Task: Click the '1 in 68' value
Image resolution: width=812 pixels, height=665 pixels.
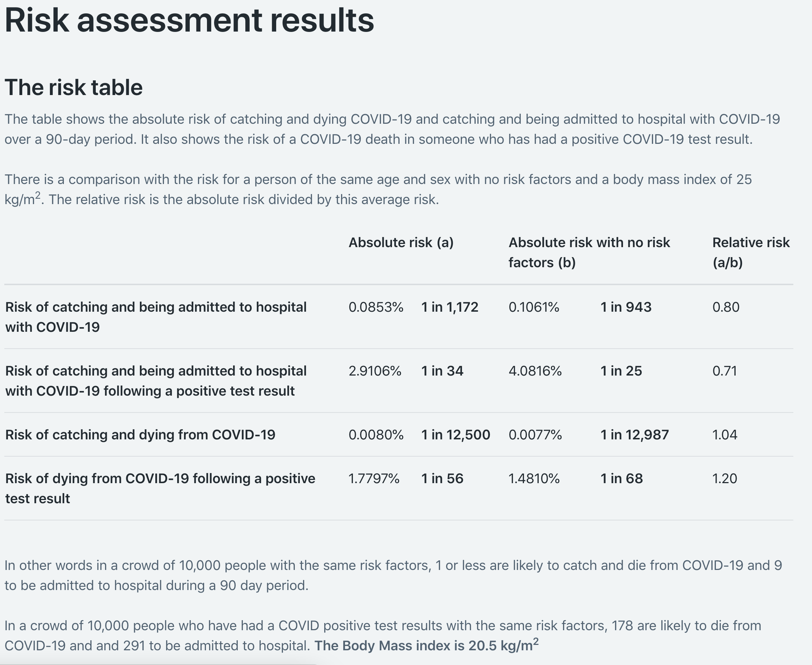Action: 621,478
